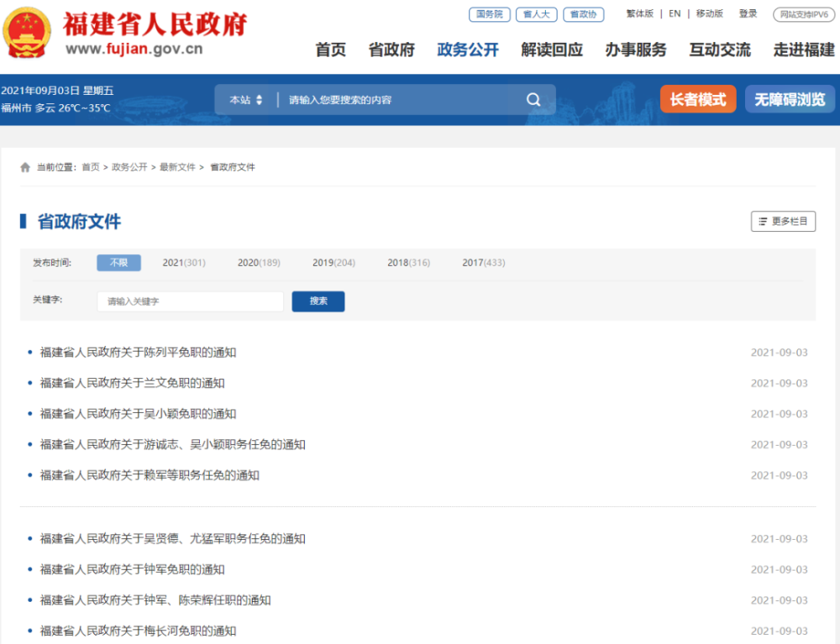Viewport: 840px width, 644px height.
Task: Open notice about 陈列平免职
Action: (139, 353)
